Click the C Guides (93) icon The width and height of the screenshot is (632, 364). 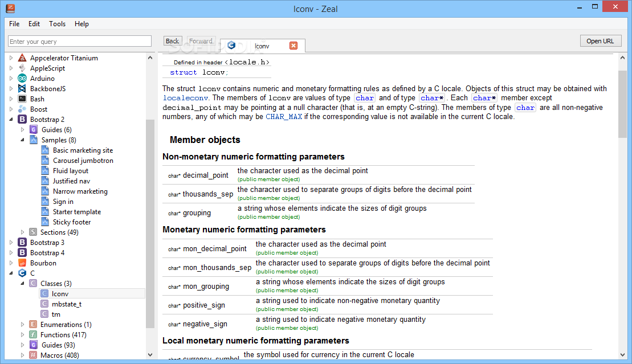[x=34, y=345]
